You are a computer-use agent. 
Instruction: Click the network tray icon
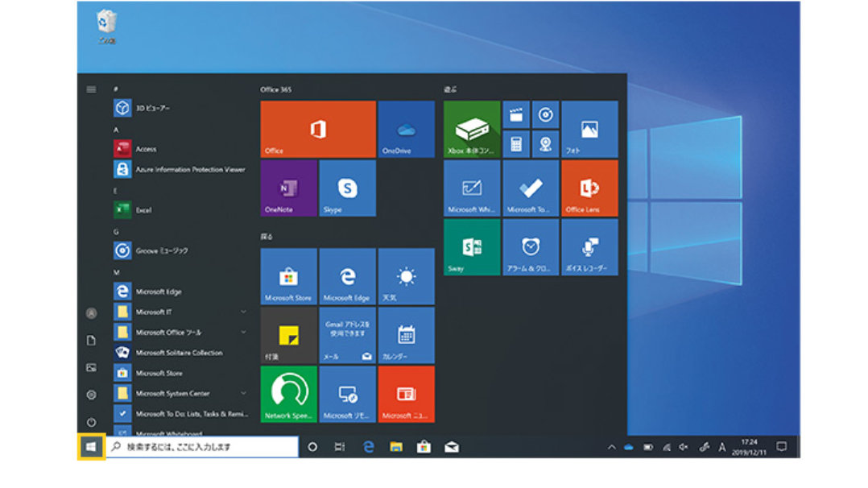point(666,447)
